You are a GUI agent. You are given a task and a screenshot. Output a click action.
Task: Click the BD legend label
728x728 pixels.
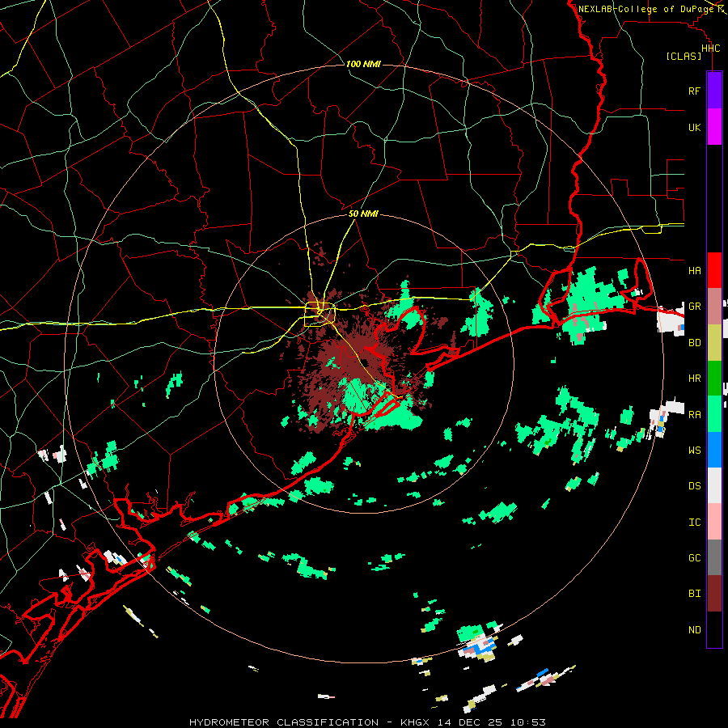(694, 343)
